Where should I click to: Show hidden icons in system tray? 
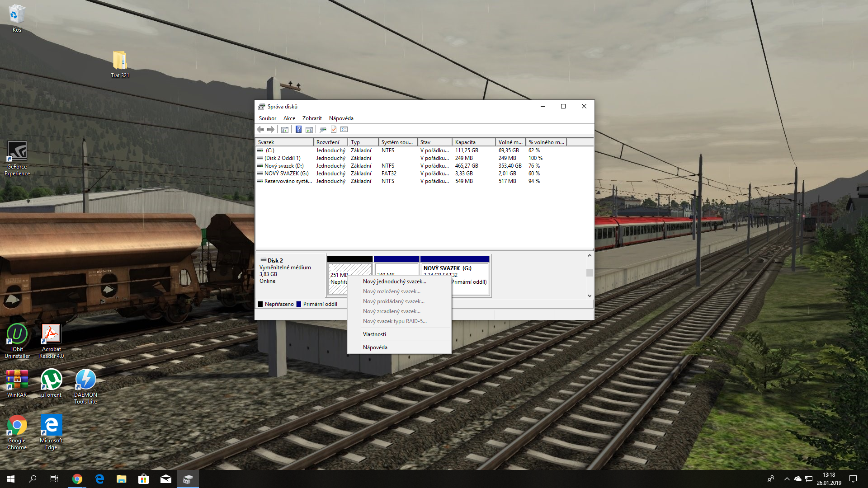[787, 479]
